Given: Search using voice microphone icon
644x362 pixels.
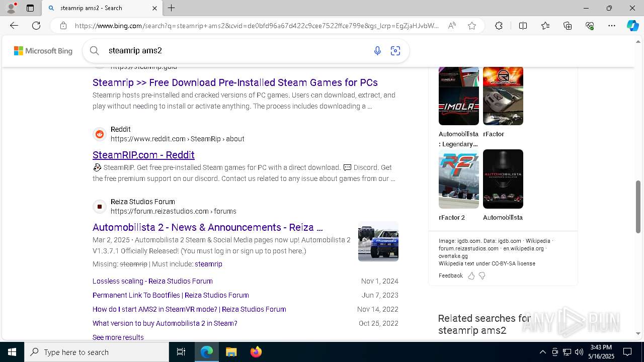Looking at the screenshot, I should 377,50.
